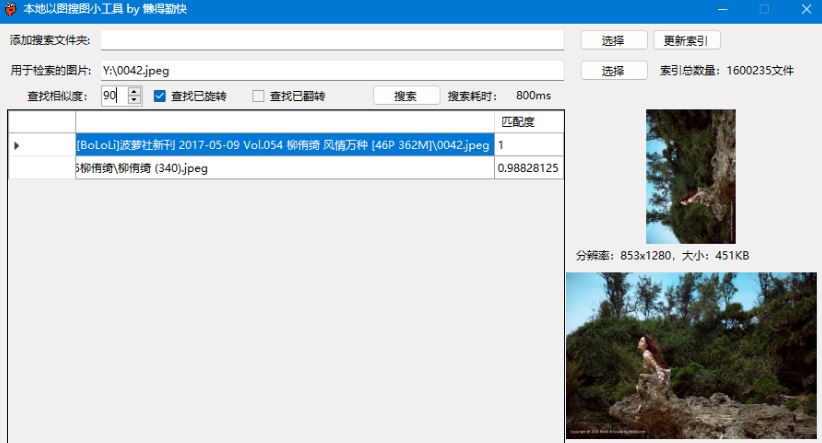Image resolution: width=822 pixels, height=443 pixels.
Task: Click 选择 next to the Y:\0042.jpeg field
Action: point(613,71)
